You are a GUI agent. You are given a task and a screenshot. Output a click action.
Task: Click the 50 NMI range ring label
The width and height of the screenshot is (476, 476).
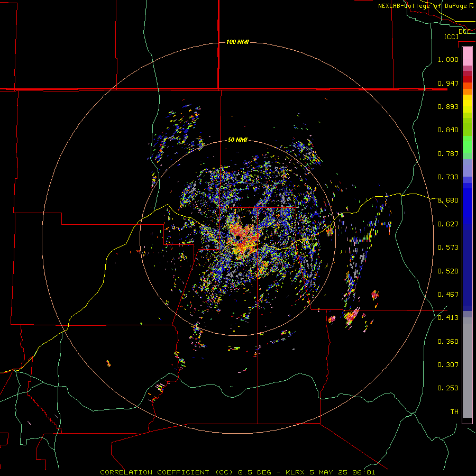point(237,140)
